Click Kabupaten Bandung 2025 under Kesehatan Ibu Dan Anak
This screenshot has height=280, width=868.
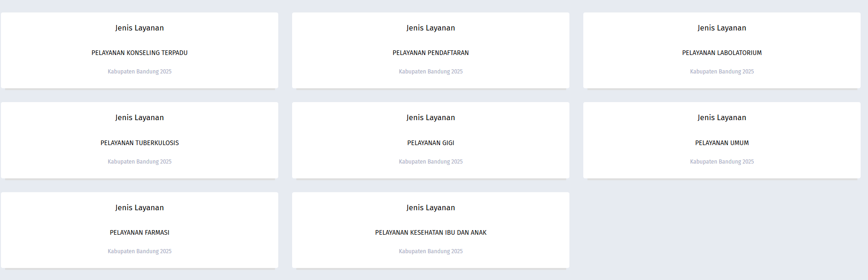pyautogui.click(x=430, y=251)
